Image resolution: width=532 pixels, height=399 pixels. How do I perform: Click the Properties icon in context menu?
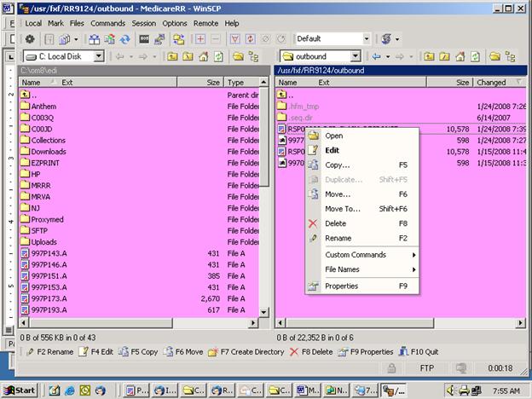[312, 286]
